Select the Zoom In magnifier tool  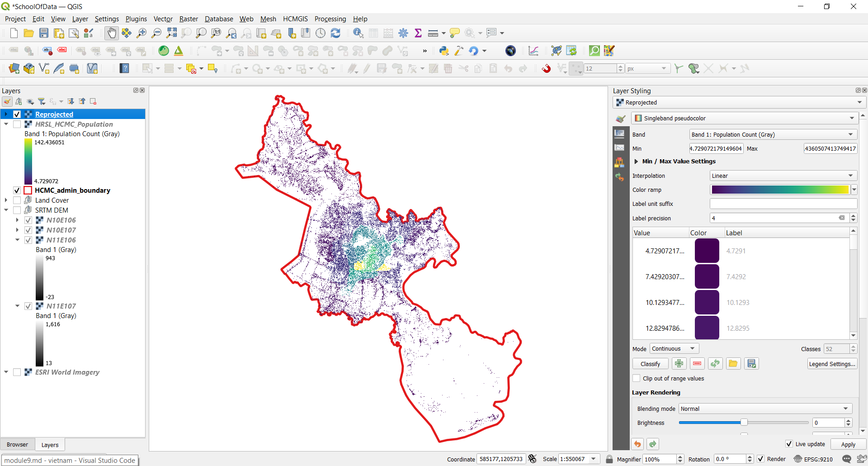[x=142, y=33]
